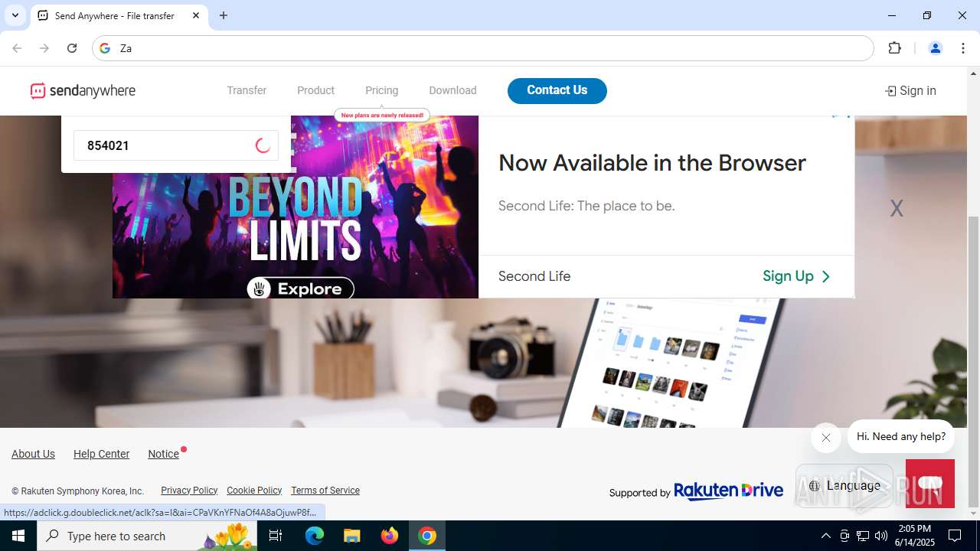980x551 pixels.
Task: Open Chrome three-dot menu
Action: (963, 48)
